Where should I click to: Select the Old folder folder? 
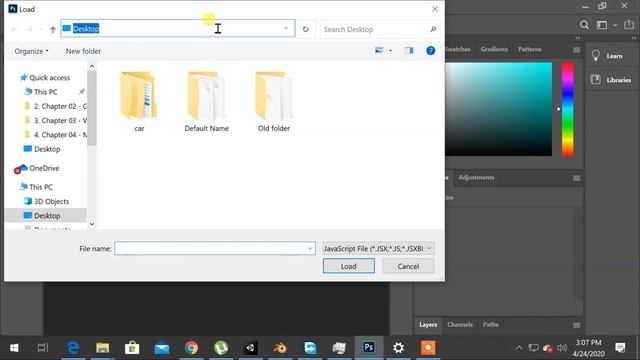tap(273, 102)
